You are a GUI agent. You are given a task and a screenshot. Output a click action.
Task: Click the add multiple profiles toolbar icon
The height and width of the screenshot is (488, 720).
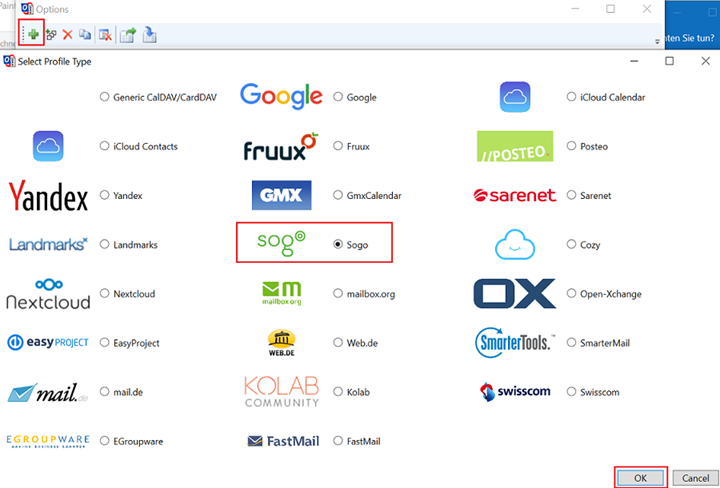click(51, 34)
